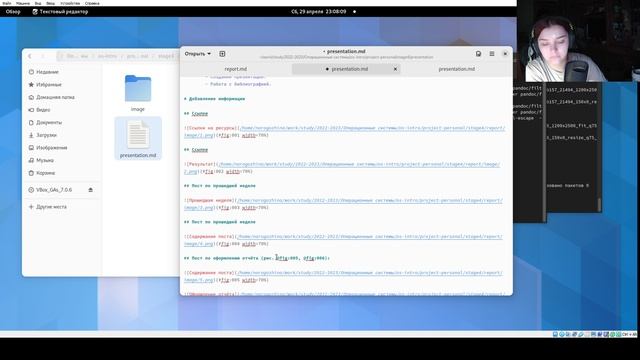This screenshot has height=360, width=640.
Task: Open the Справка menu
Action: 92,3
